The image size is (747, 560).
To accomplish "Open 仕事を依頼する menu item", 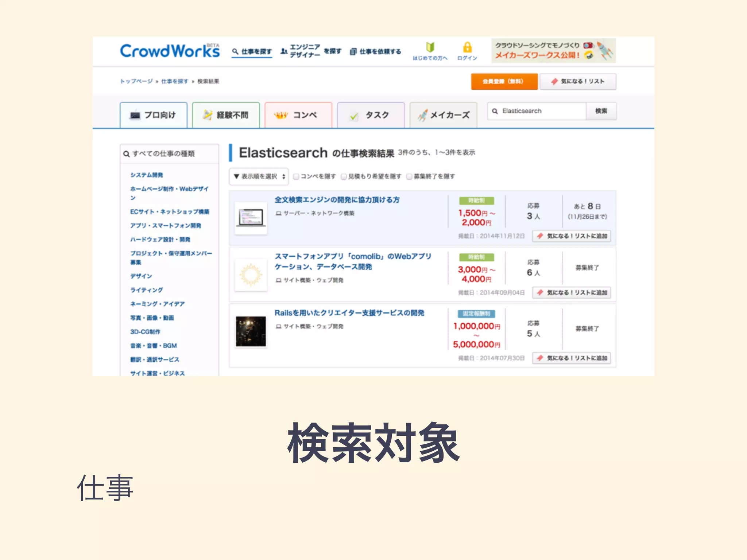I will pyautogui.click(x=375, y=51).
